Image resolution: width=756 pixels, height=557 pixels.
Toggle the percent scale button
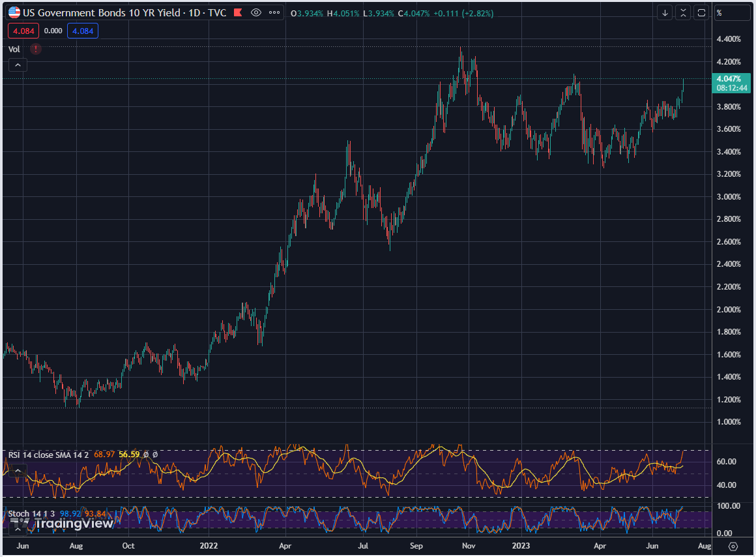pos(733,13)
